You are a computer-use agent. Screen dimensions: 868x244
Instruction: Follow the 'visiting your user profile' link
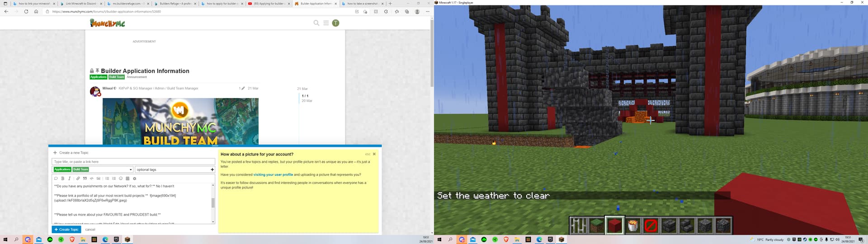click(x=273, y=174)
